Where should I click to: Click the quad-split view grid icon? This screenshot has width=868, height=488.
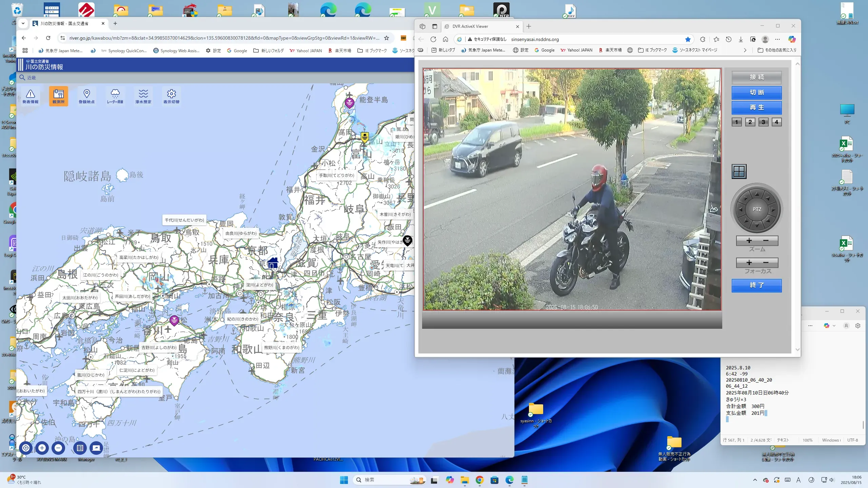[739, 171]
